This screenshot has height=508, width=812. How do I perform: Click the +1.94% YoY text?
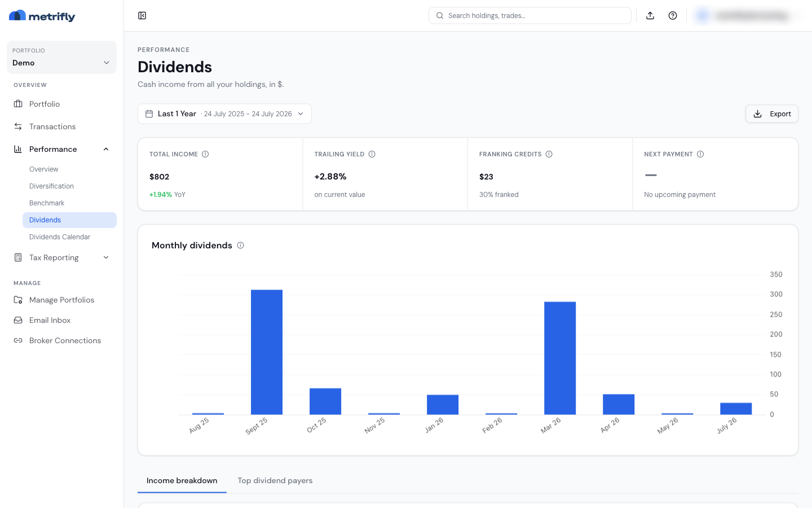click(x=167, y=195)
